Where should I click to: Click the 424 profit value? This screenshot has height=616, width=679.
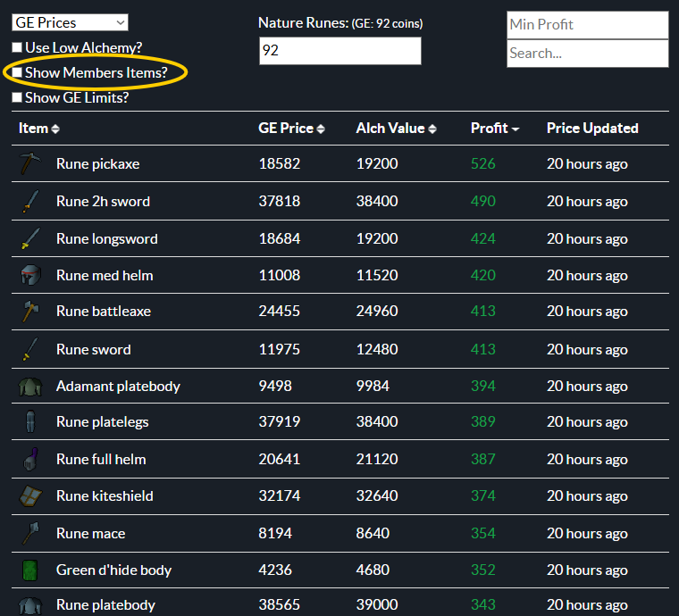click(x=482, y=238)
